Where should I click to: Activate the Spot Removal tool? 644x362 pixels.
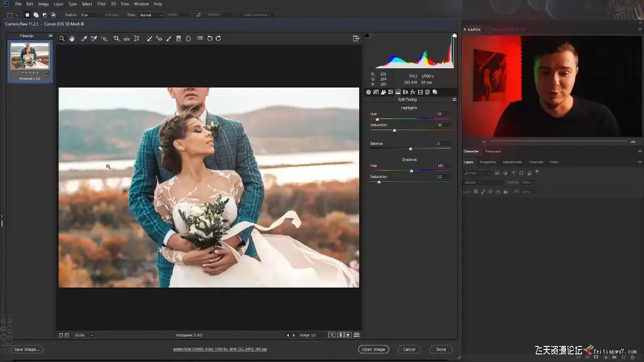coord(149,38)
